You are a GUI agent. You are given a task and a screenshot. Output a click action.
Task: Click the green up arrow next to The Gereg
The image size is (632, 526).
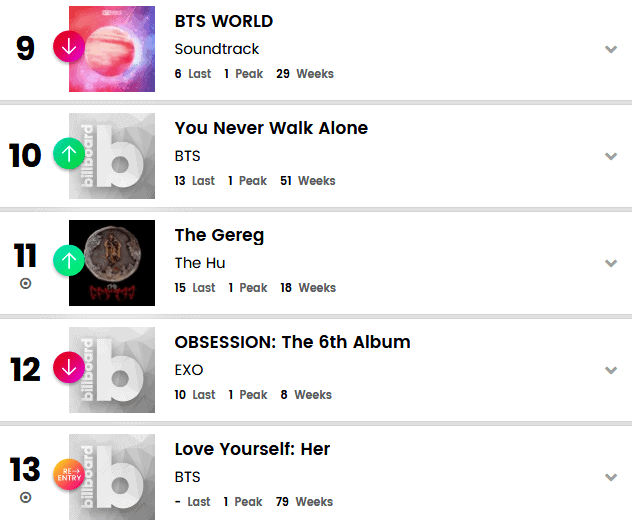coord(68,261)
